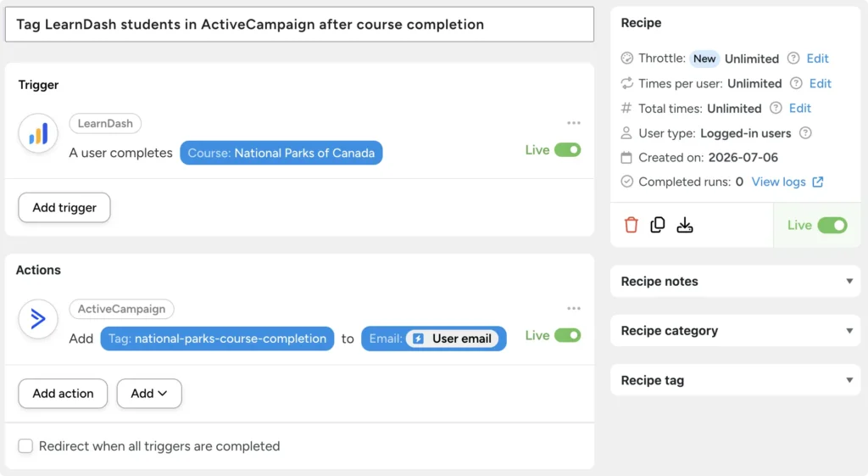
Task: Click the lightning token icon in User email
Action: point(419,339)
